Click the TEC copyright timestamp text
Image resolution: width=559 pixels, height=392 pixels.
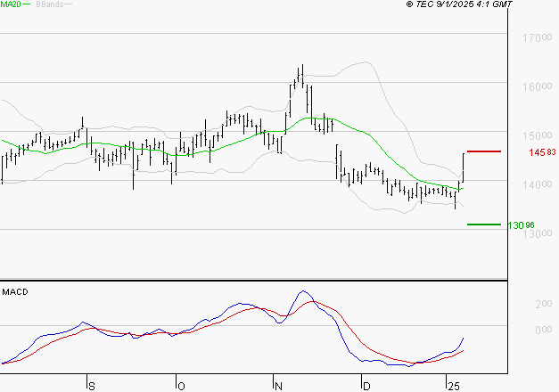point(459,4)
